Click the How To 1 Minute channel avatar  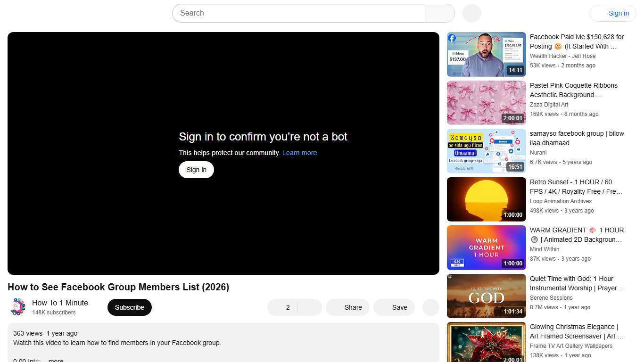(x=18, y=306)
